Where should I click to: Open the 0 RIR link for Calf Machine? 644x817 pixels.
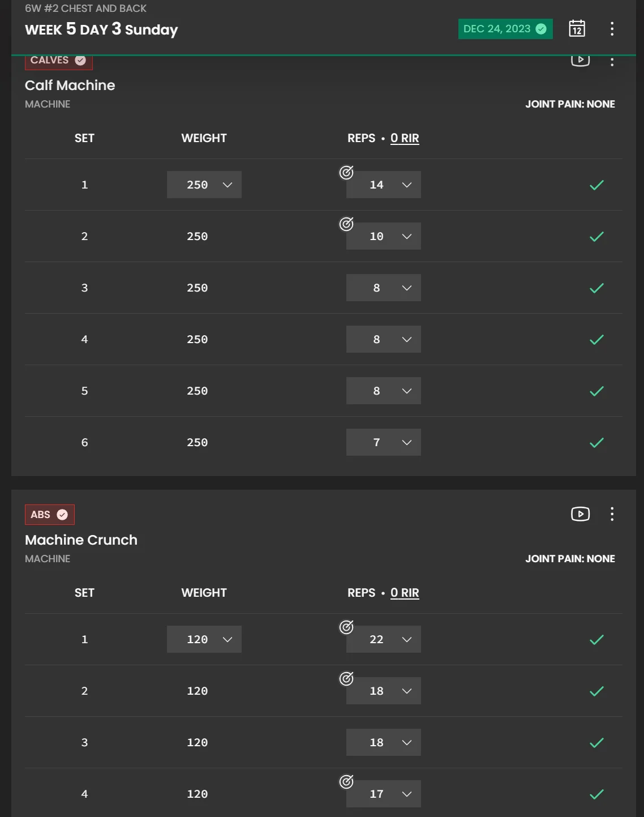pos(405,138)
